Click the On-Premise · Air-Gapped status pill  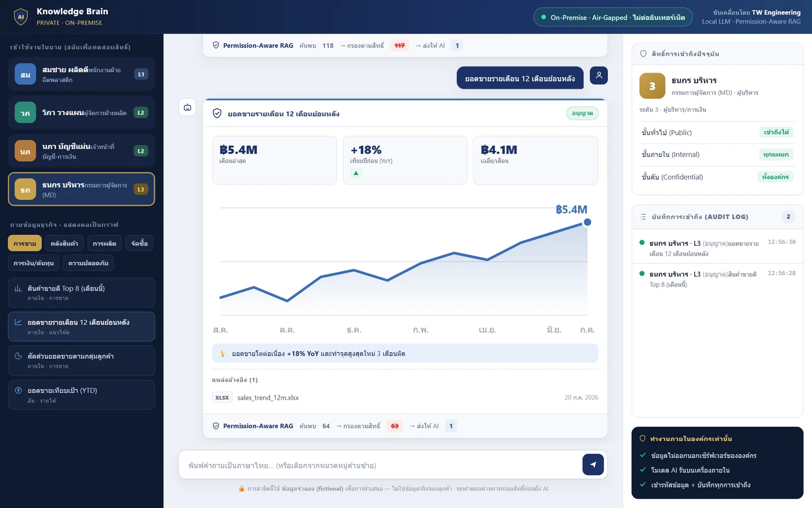tap(613, 17)
